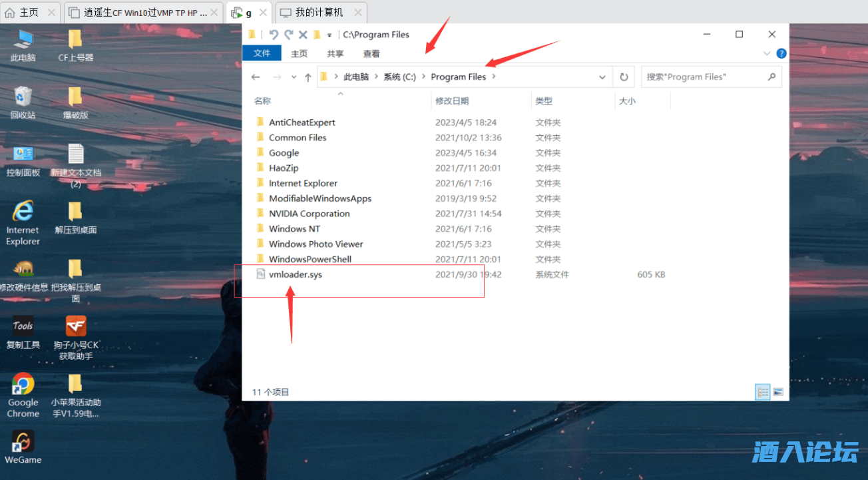Screen dimensions: 868x480
Task: Switch to the 我的计算机 VM tab
Action: (x=321, y=13)
